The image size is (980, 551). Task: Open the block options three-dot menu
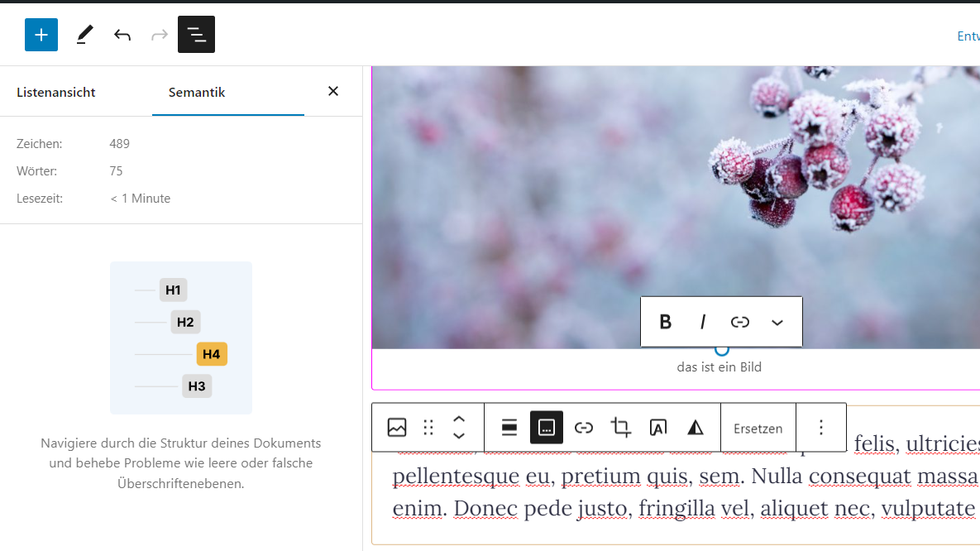coord(821,428)
